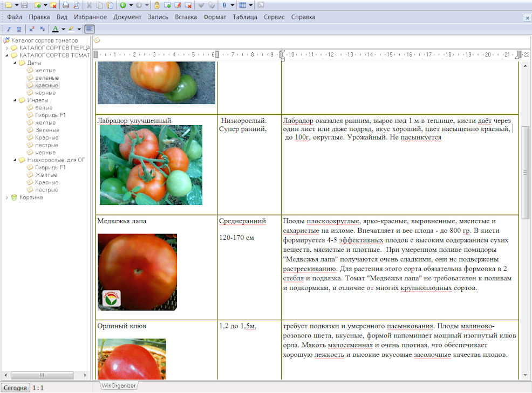Click Лабрадор улучшенный tomato photo
Viewport: 532px width, 393px height.
coord(151,165)
